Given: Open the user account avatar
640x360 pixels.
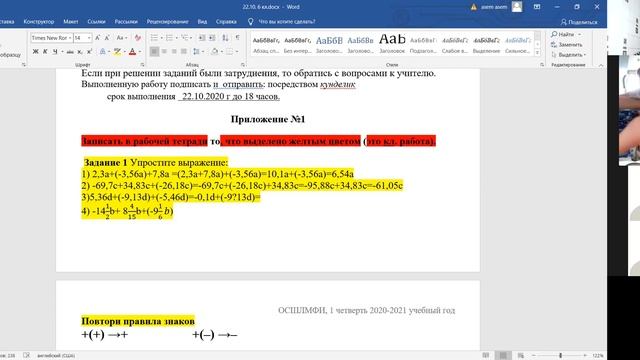Looking at the screenshot, I should point(517,7).
